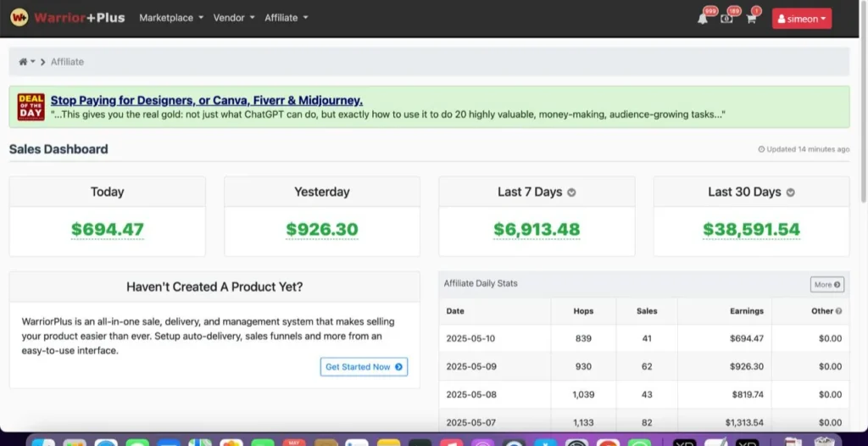Screen dimensions: 868x446
Task: Click the help icon beside Other column
Action: point(838,311)
